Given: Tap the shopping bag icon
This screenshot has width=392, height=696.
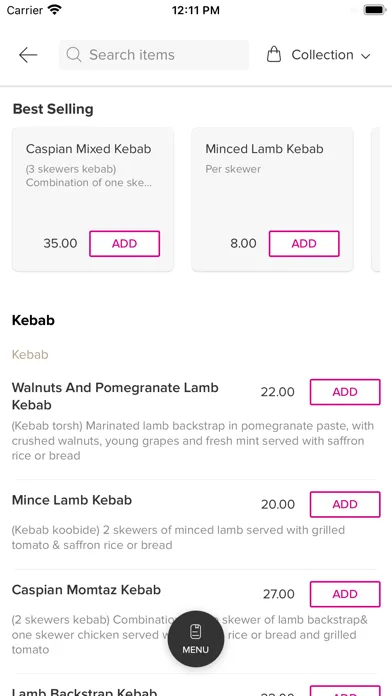Looking at the screenshot, I should (274, 55).
